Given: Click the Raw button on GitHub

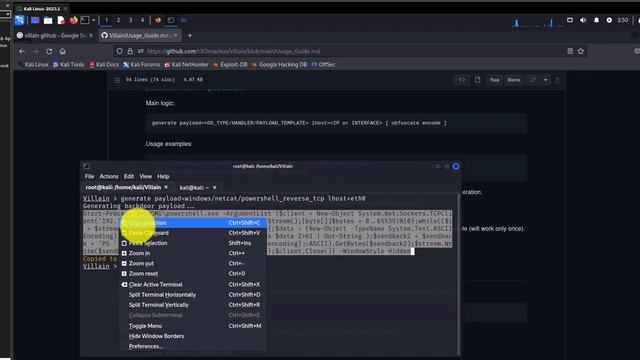Looking at the screenshot, I should click(x=495, y=80).
